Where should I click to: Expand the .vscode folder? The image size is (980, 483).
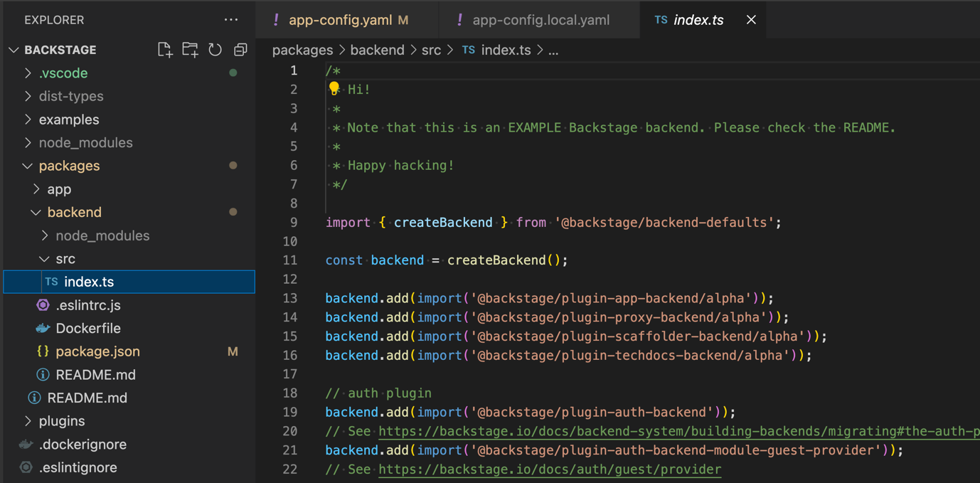pos(63,73)
